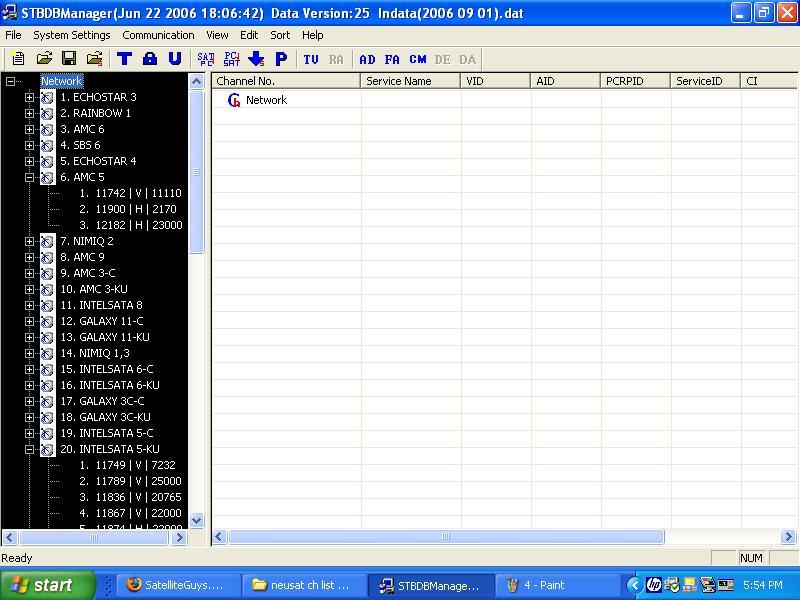Click tree pane horizontal scroll right arrow
Viewport: 800px width, 600px height.
pos(179,537)
